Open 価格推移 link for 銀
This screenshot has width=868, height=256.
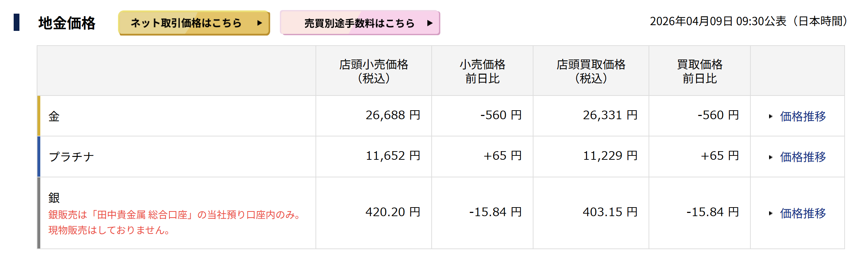803,213
